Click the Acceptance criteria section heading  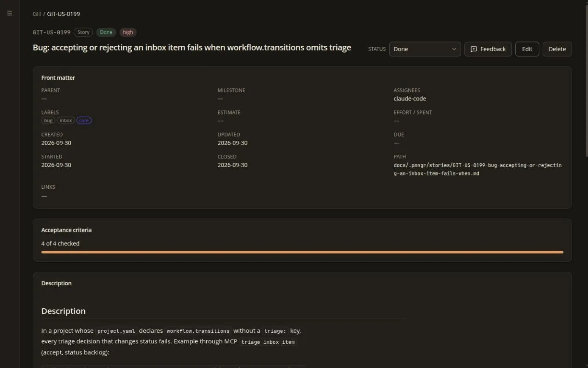coord(67,230)
